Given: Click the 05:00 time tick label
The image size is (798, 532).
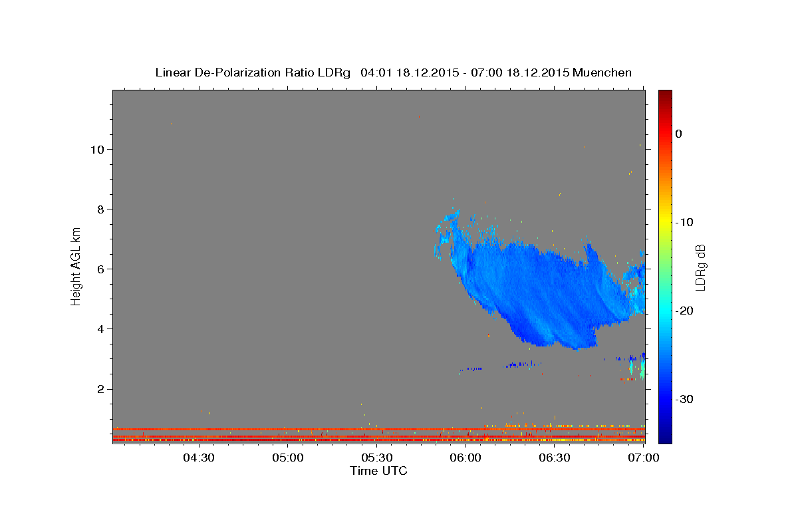Looking at the screenshot, I should point(288,458).
